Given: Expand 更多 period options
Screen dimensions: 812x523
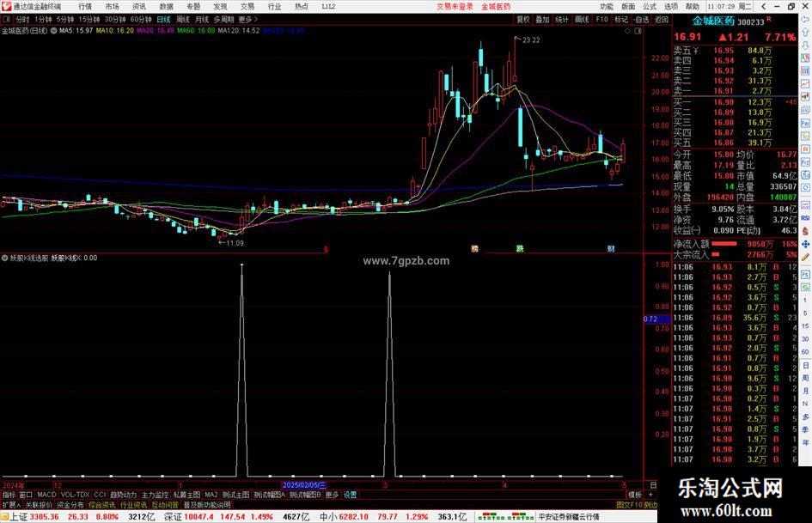Looking at the screenshot, I should coord(247,20).
